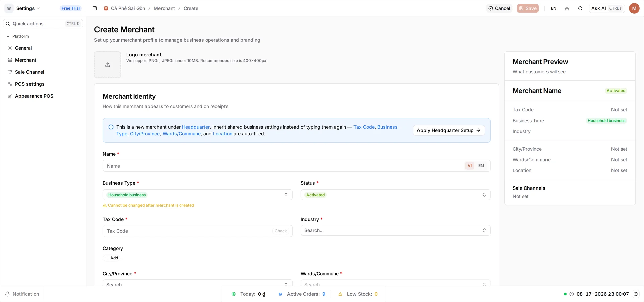Open the Industry search dropdown
The height and width of the screenshot is (302, 644).
395,230
